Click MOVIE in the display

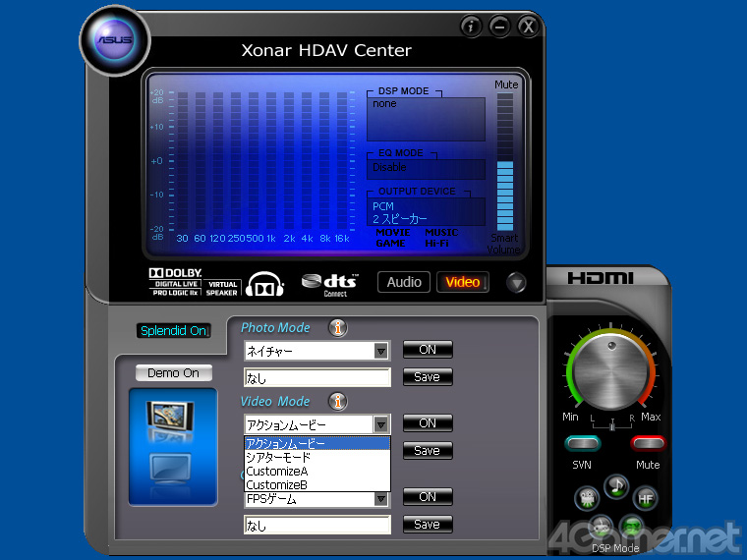tap(392, 233)
